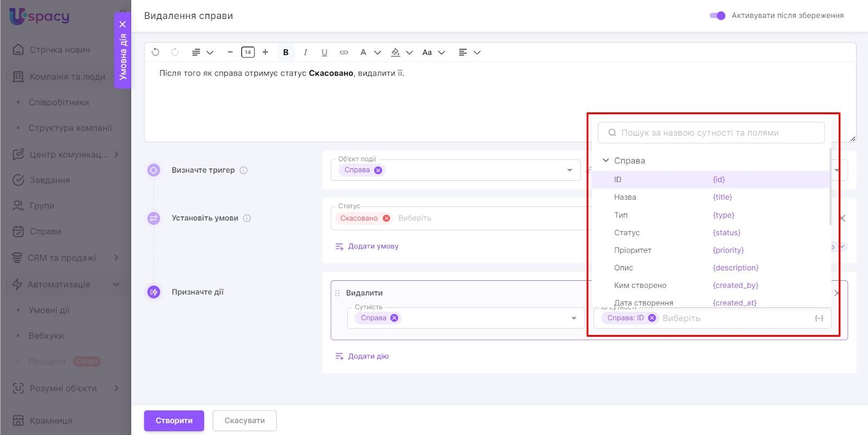868x435 pixels.
Task: Apply underline formatting in the editor
Action: point(324,52)
